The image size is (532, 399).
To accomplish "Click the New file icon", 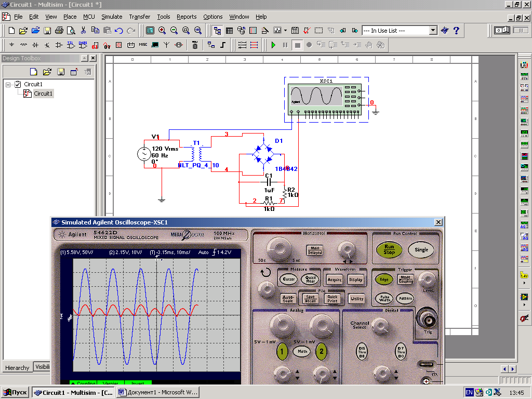I will 11,31.
